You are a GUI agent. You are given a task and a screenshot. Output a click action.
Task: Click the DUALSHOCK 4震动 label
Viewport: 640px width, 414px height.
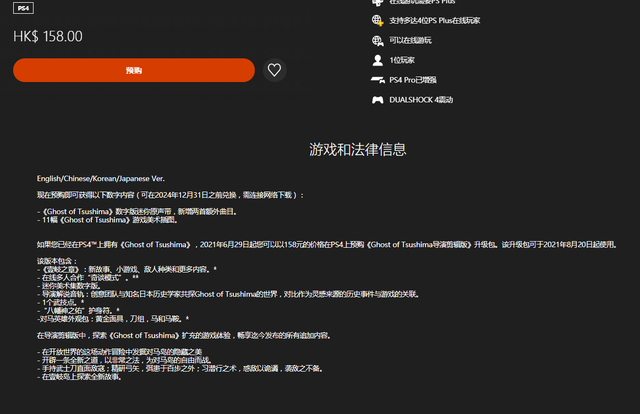coord(421,100)
